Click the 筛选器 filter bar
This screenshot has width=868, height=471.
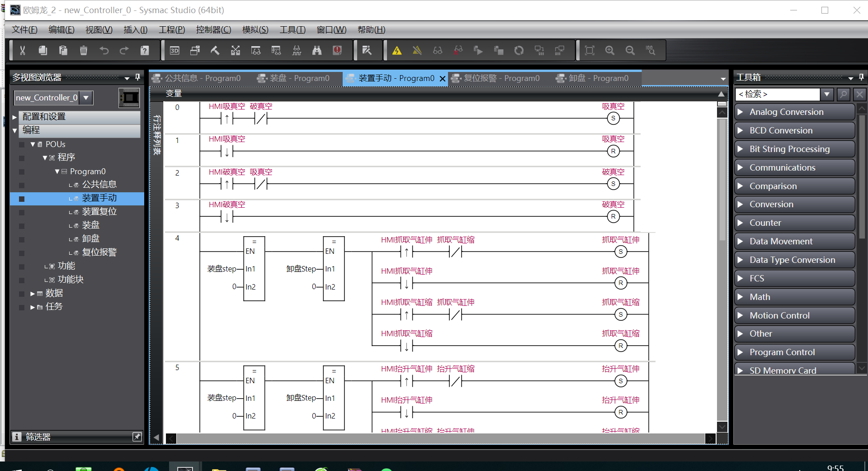tap(77, 437)
